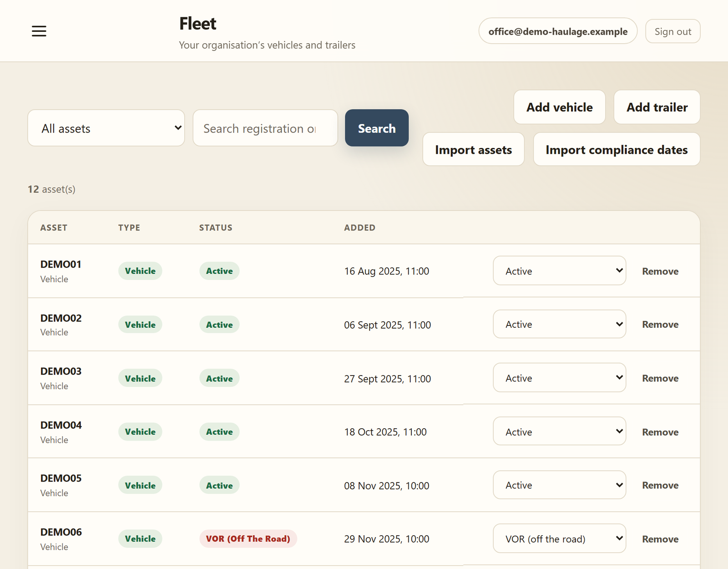The height and width of the screenshot is (569, 728).
Task: Click the 12 asset(s) count text
Action: [x=52, y=189]
